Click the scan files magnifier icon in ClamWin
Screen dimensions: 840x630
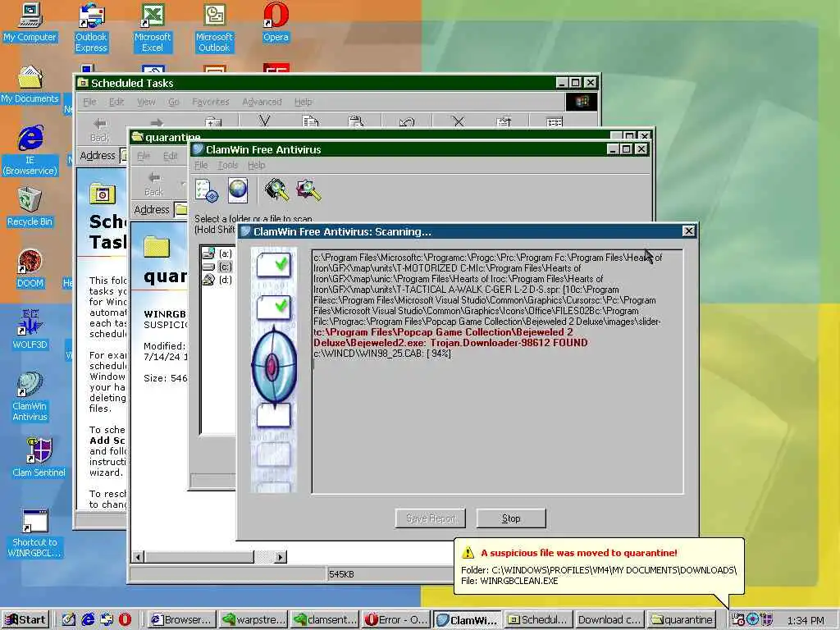[309, 190]
